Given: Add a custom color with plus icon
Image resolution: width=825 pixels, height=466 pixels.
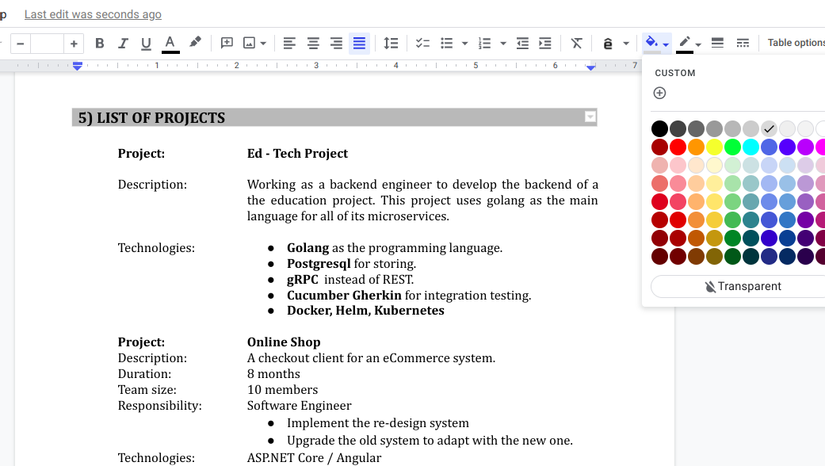Looking at the screenshot, I should [659, 93].
